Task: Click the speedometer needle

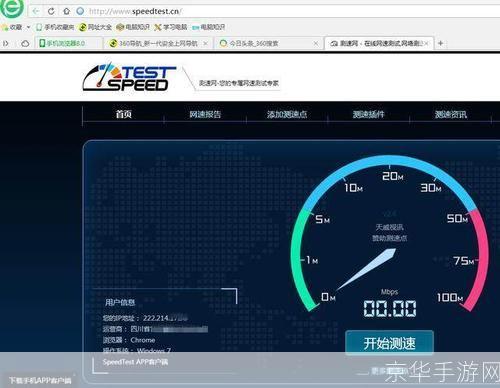Action: pos(367,269)
